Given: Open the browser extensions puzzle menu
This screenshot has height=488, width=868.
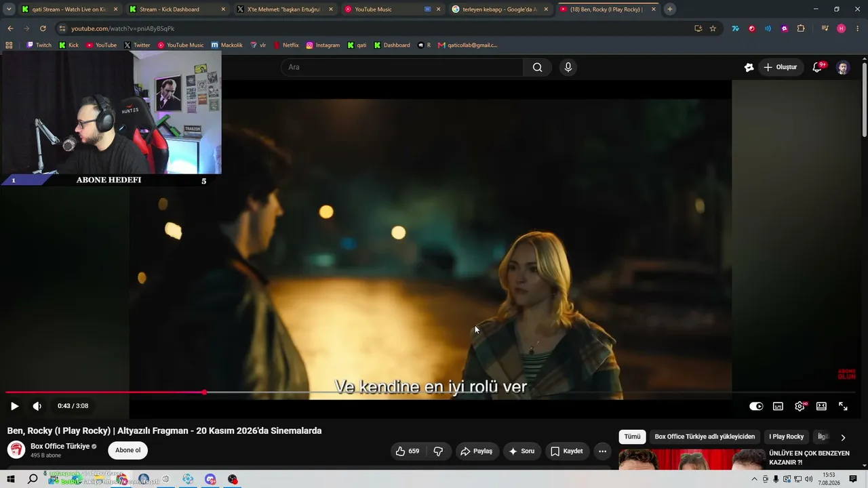Looking at the screenshot, I should point(801,28).
